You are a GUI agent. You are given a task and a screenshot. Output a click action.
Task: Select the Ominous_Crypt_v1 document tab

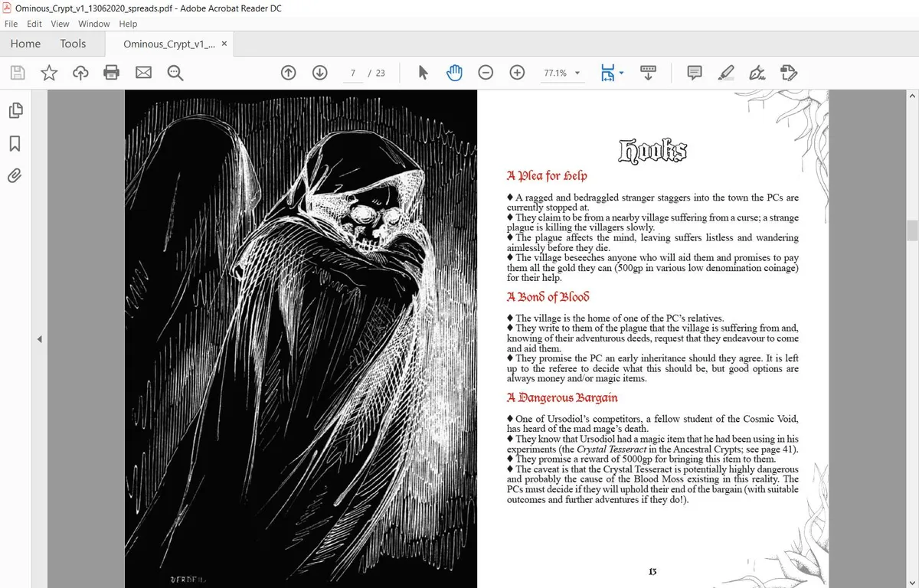[x=169, y=44]
